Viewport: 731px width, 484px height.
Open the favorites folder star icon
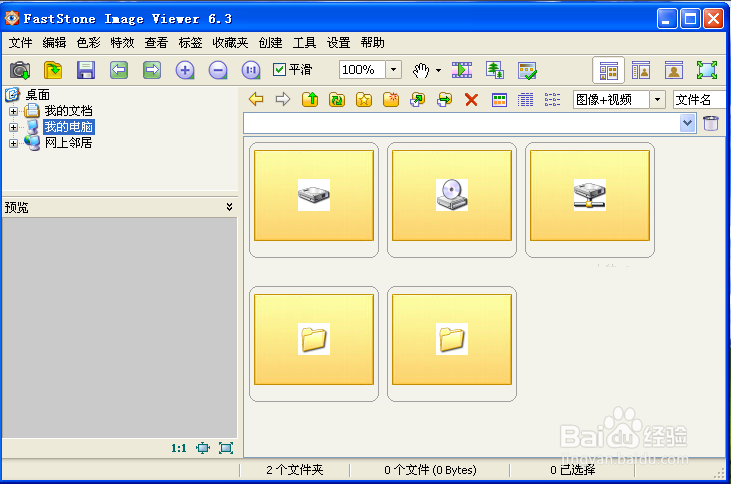[364, 99]
